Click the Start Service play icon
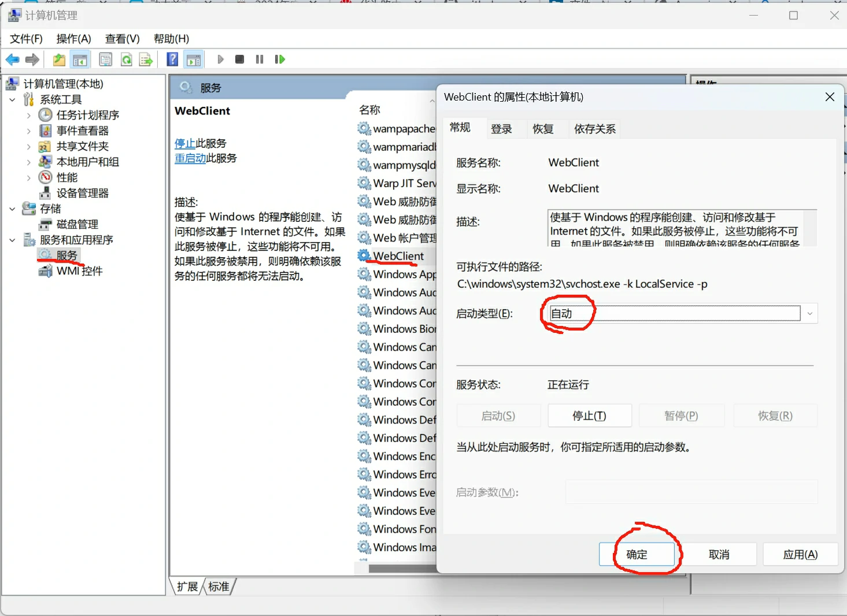The width and height of the screenshot is (847, 616). [220, 60]
